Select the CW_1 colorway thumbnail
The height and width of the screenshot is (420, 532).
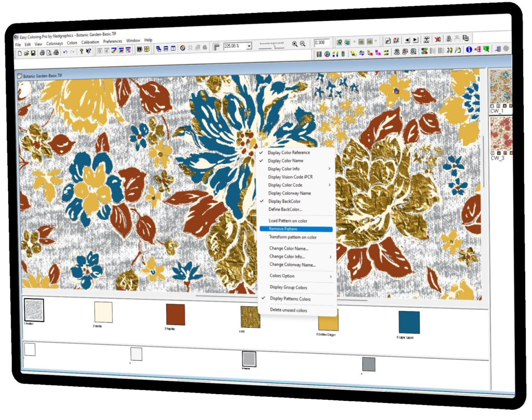501,89
